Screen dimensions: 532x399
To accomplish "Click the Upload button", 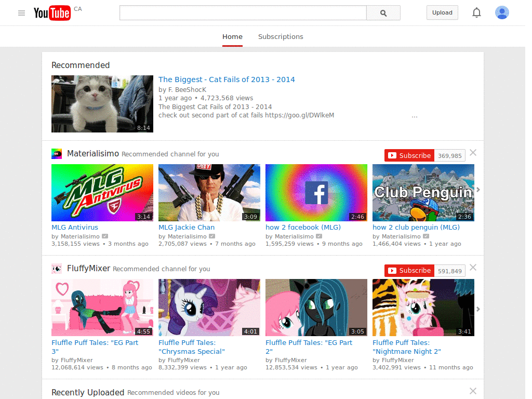I will [442, 12].
